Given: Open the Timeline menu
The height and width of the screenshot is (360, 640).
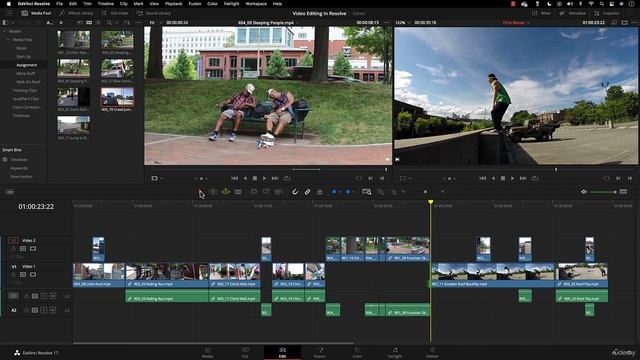Looking at the screenshot, I should [105, 4].
